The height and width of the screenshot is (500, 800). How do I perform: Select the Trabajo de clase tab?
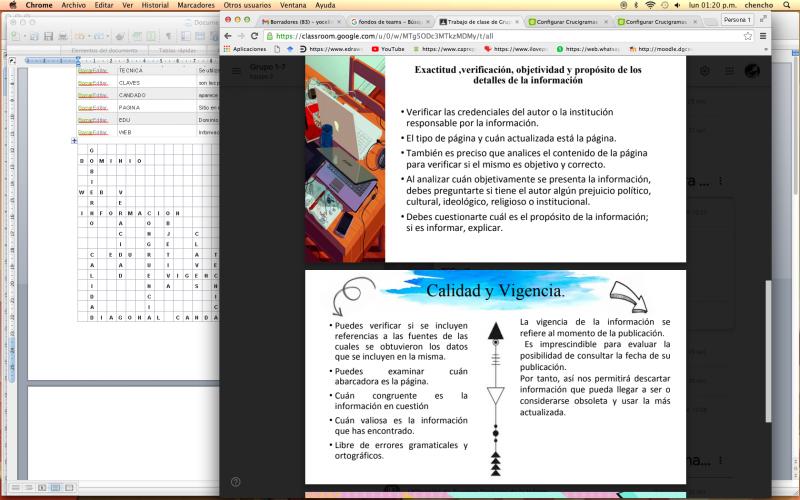(x=479, y=22)
